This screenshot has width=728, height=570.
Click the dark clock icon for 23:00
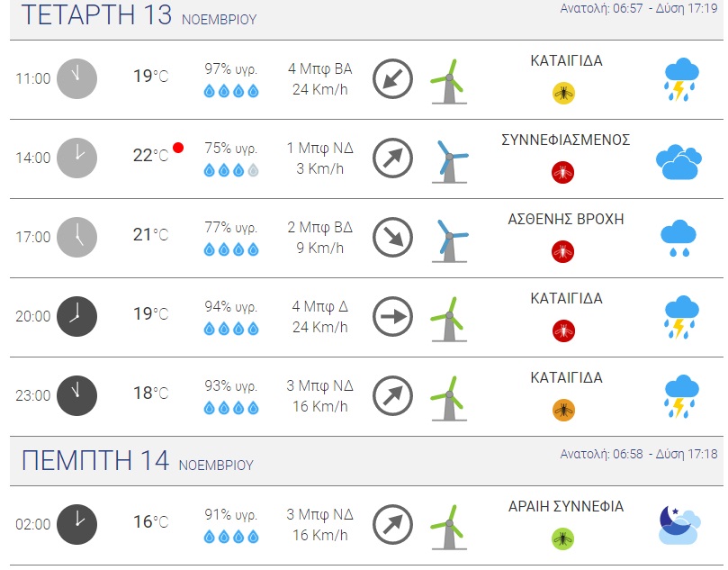pos(76,394)
